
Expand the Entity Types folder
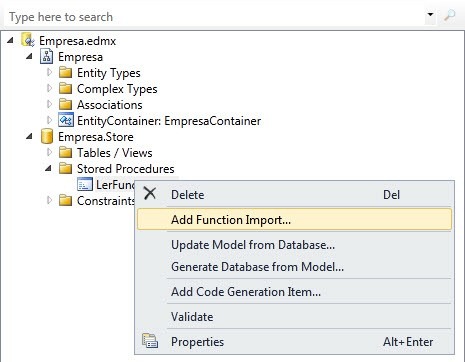(x=50, y=72)
